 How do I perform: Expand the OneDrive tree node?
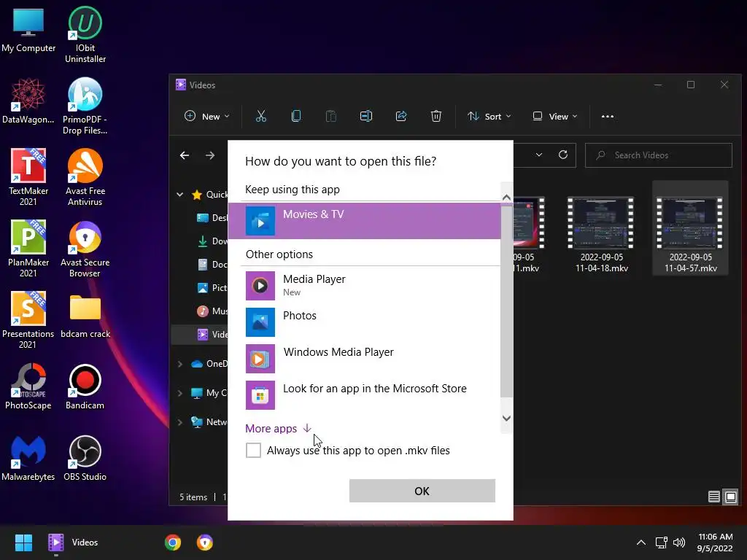[180, 364]
